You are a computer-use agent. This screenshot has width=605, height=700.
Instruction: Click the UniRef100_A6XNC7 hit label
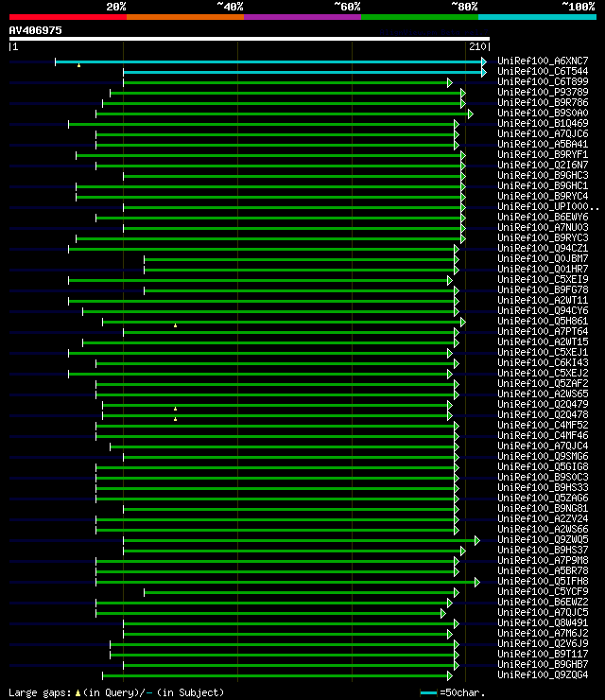click(x=543, y=61)
